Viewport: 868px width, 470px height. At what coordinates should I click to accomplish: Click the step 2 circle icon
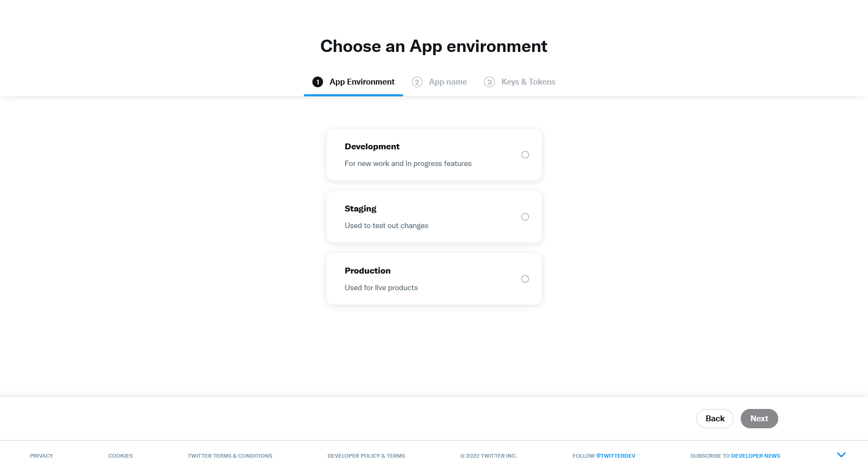click(417, 82)
